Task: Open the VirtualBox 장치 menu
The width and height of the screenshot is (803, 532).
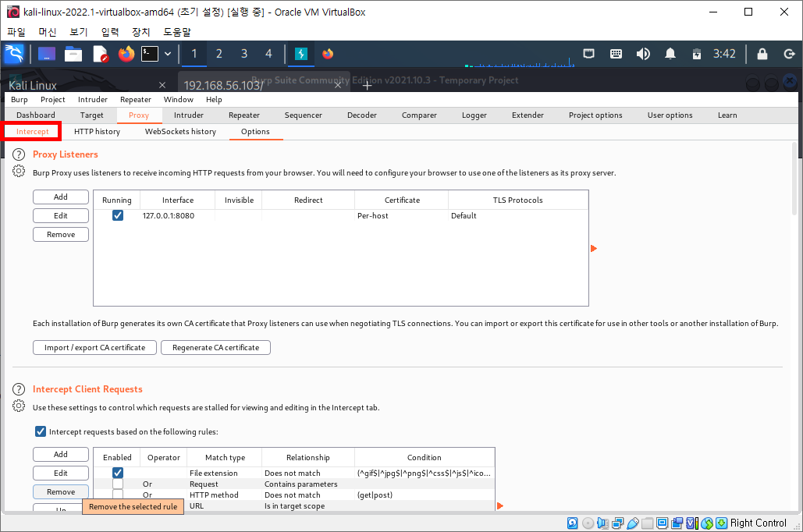Action: [140, 32]
